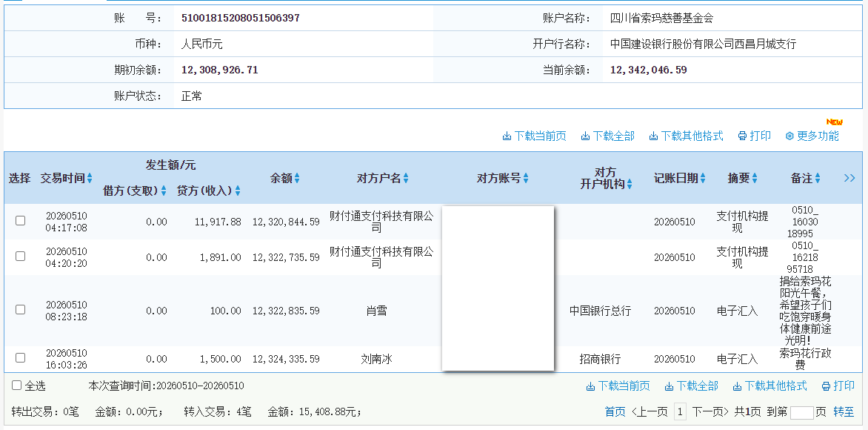Click credit amount 11,917.88

pyautogui.click(x=218, y=222)
